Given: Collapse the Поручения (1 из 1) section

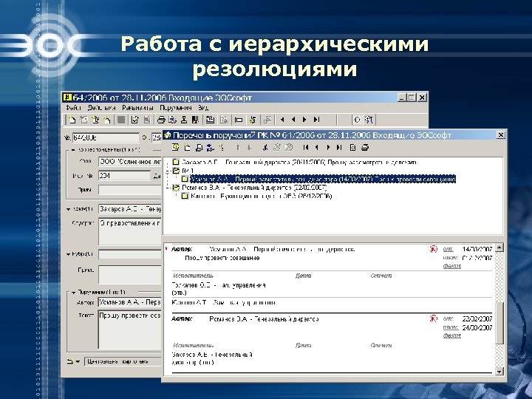Looking at the screenshot, I should tap(73, 292).
